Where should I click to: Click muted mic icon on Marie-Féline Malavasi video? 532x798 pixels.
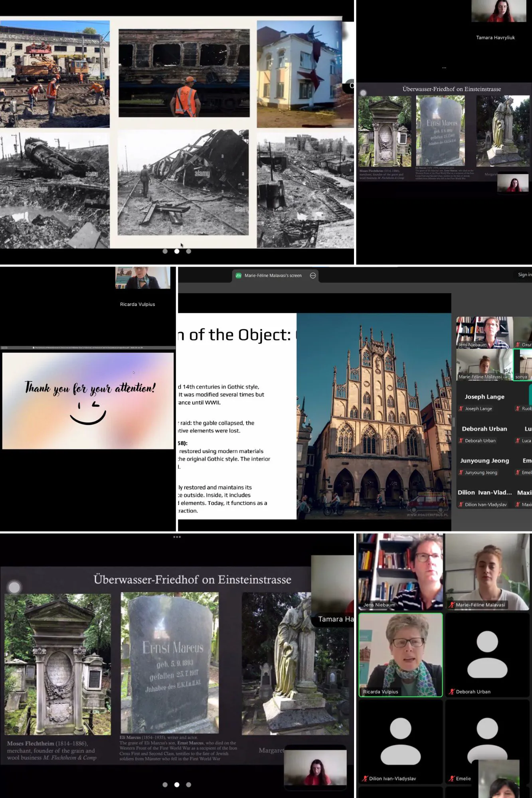pos(451,604)
